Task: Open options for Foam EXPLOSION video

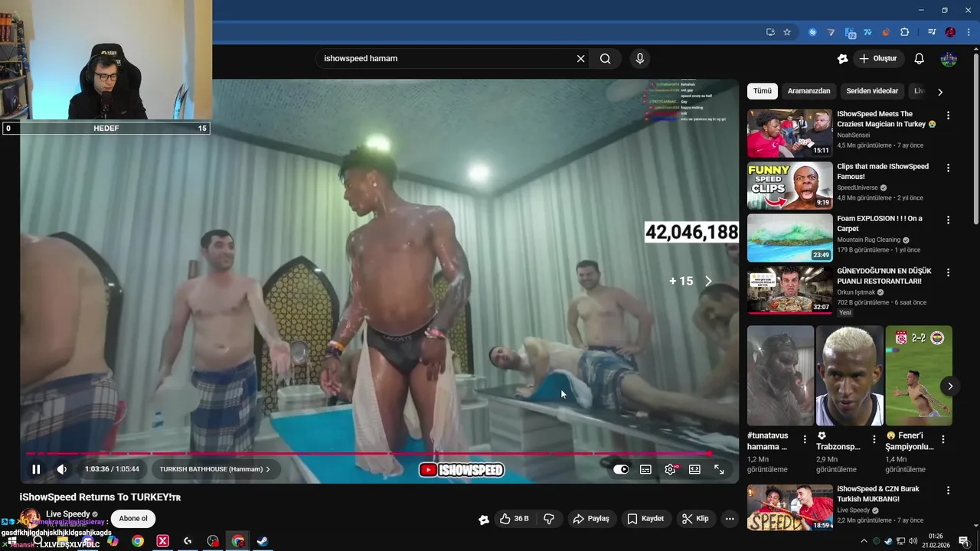Action: pyautogui.click(x=948, y=220)
